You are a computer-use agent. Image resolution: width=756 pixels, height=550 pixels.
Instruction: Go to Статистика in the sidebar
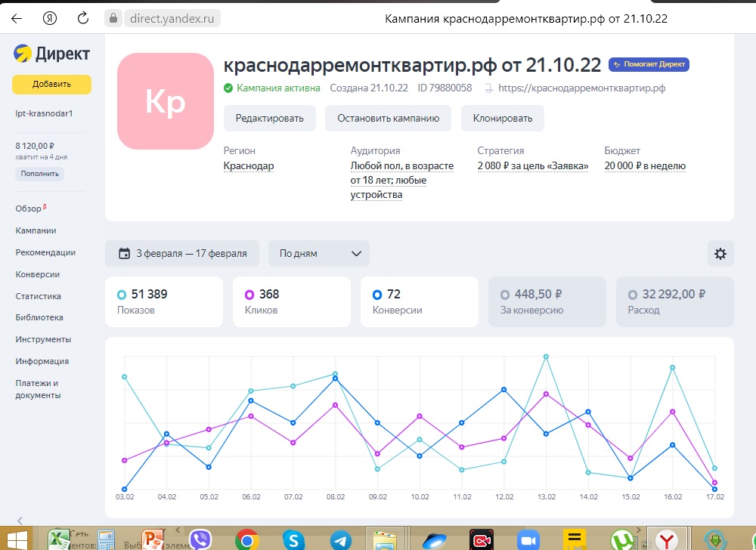tap(39, 296)
